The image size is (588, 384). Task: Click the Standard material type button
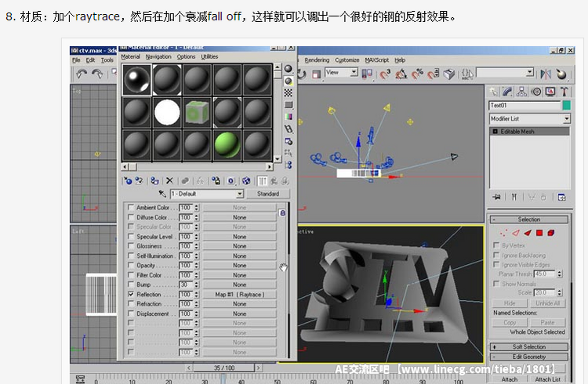click(268, 194)
